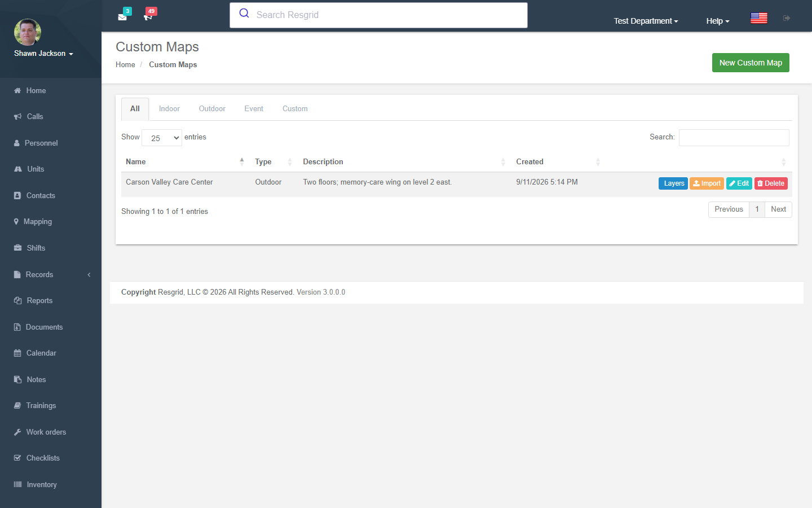Click the Reports icon in sidebar

tap(17, 301)
